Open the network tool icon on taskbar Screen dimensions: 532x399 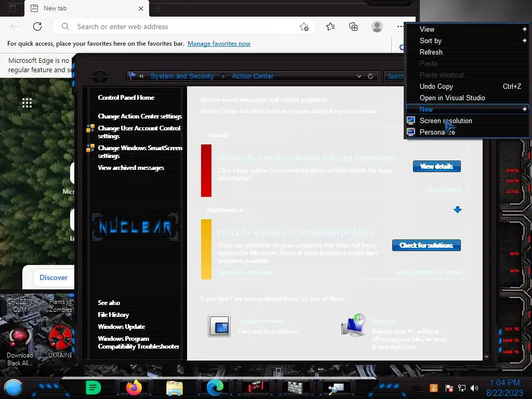point(336,388)
